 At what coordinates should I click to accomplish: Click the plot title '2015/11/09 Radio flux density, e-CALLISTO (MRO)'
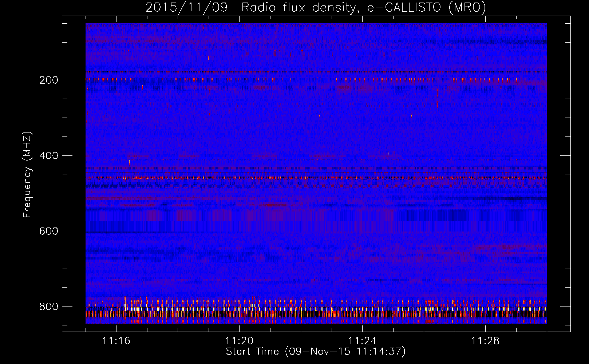click(316, 8)
